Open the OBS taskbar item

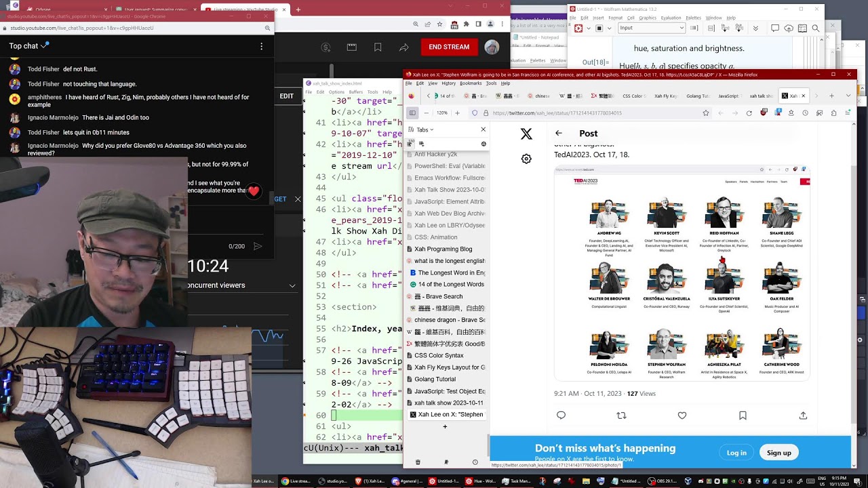[662, 481]
